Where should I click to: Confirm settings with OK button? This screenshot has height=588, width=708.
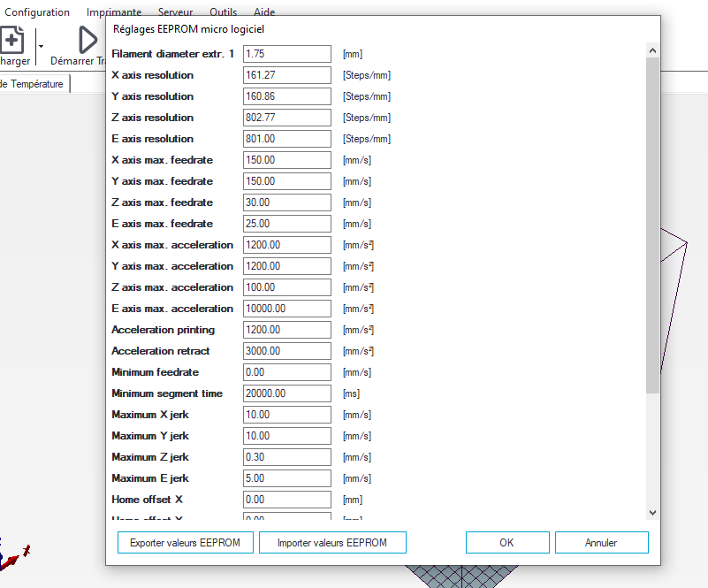(507, 542)
